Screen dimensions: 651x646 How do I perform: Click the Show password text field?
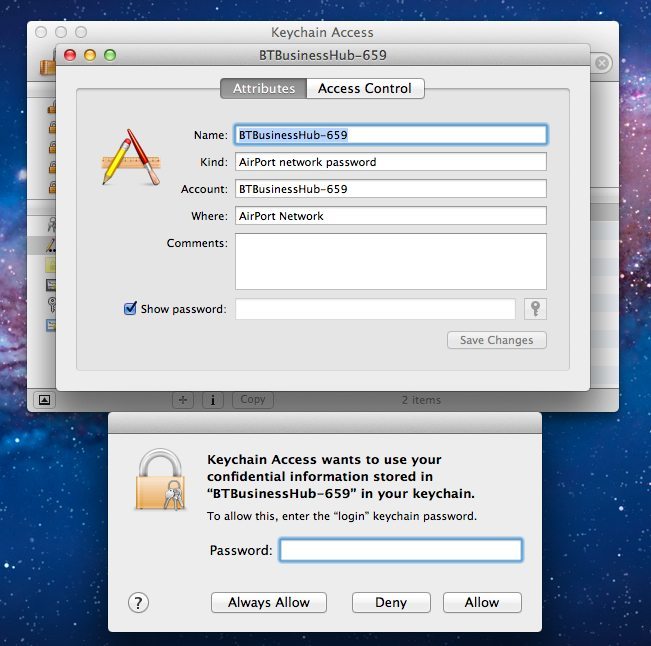click(x=375, y=309)
